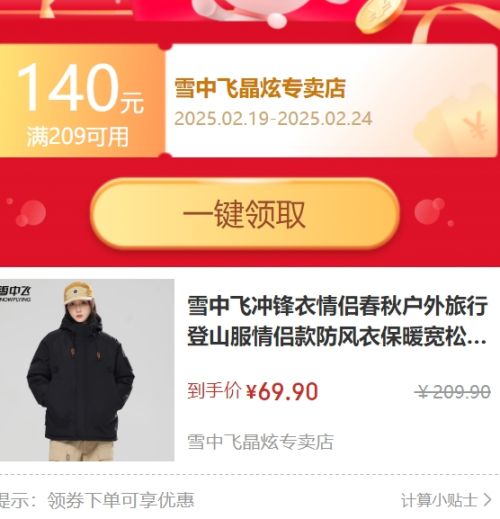Tap the 雪中飞 brand logo on product image
Image resolution: width=500 pixels, height=519 pixels.
[15, 293]
